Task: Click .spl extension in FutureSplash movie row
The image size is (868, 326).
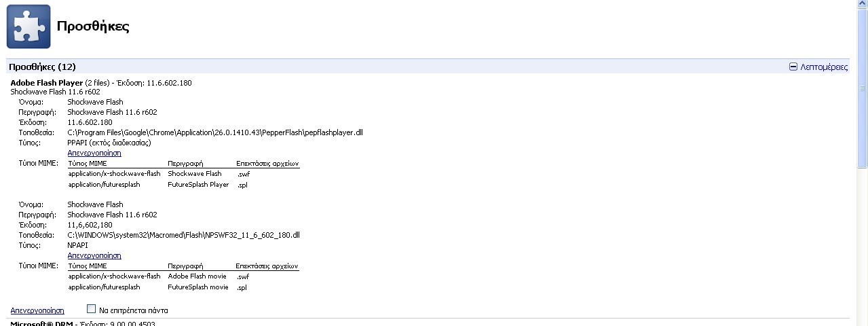Action: point(242,287)
